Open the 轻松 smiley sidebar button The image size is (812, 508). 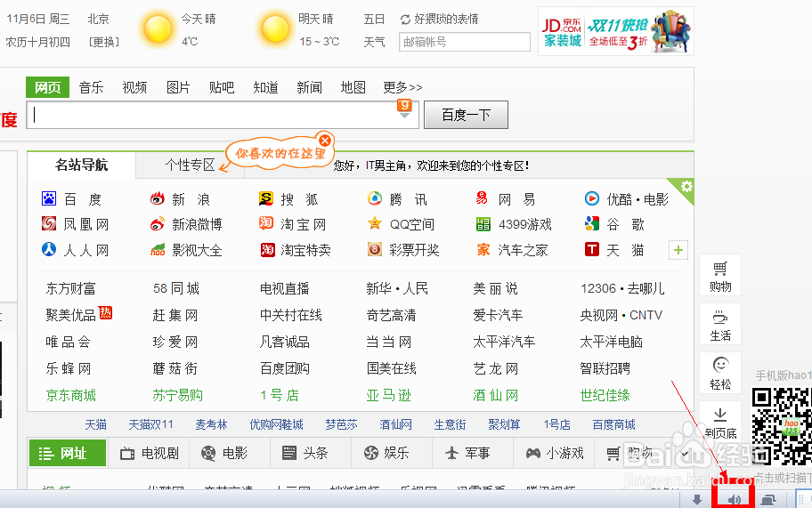(x=720, y=373)
